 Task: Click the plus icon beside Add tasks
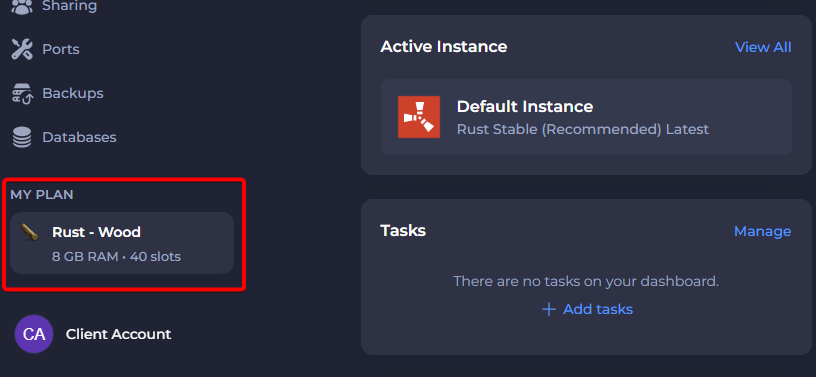(x=549, y=309)
